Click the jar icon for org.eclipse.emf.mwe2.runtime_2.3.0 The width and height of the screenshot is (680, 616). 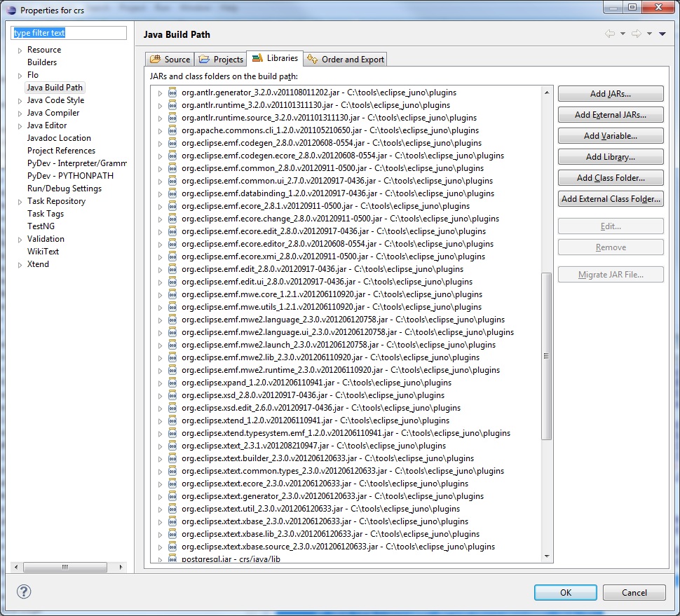pos(172,370)
